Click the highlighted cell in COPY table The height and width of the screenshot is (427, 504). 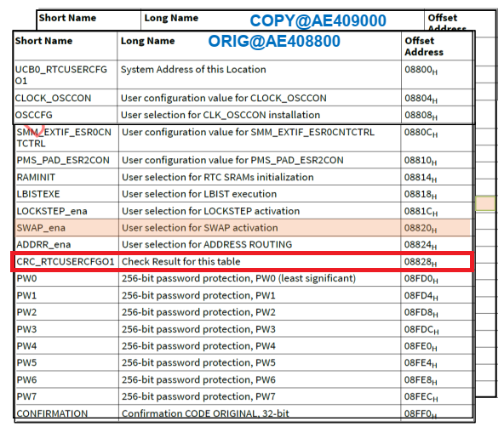click(485, 203)
